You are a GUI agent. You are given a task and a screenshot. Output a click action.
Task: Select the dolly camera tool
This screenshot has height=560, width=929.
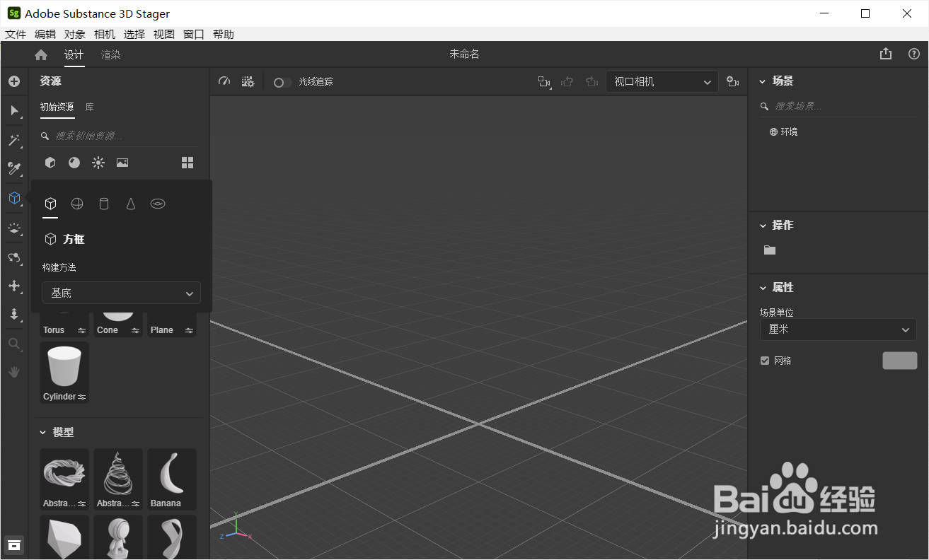point(14,314)
